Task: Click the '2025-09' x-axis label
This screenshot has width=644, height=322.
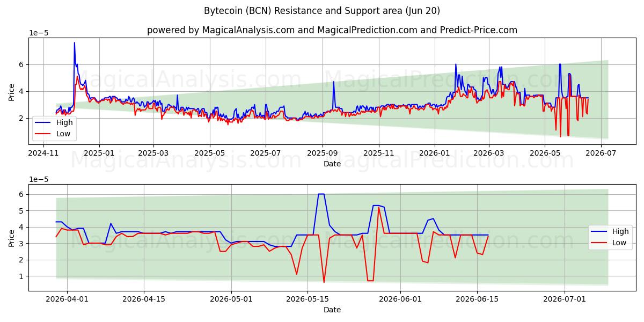Action: [323, 153]
